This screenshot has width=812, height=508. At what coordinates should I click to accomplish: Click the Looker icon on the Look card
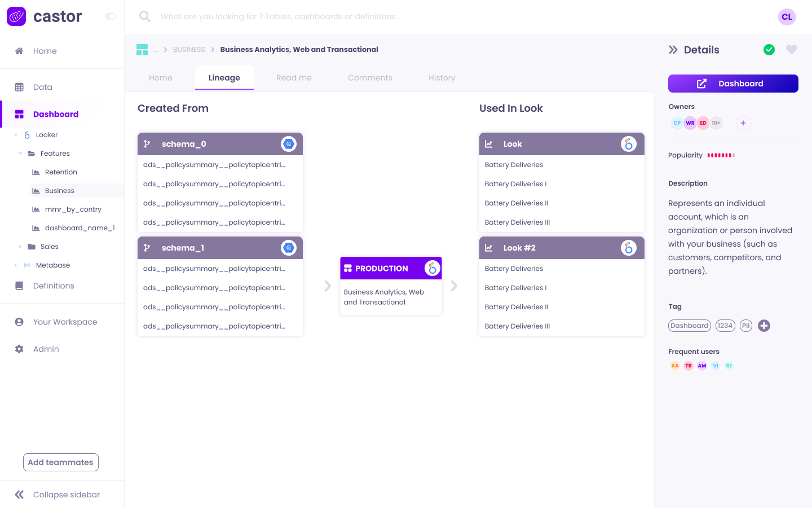628,144
